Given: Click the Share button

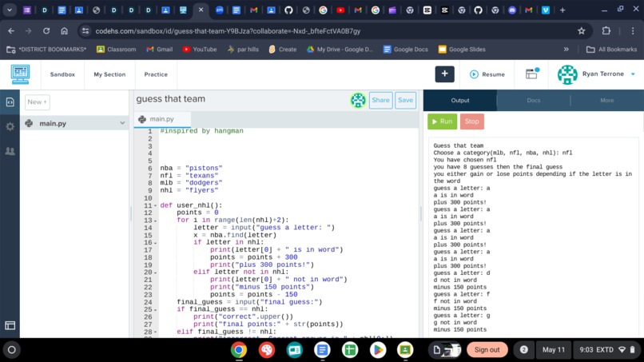Looking at the screenshot, I should pos(381,100).
